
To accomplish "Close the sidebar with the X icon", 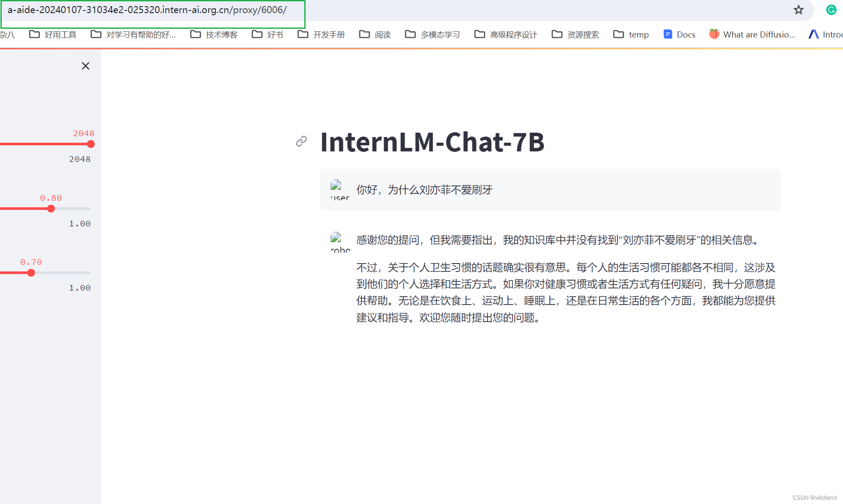I will [x=86, y=66].
